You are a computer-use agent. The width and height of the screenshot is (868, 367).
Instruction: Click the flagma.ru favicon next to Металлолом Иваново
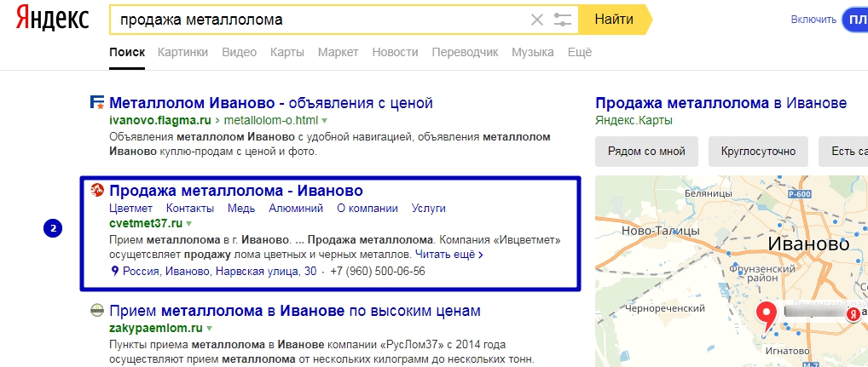(x=97, y=102)
